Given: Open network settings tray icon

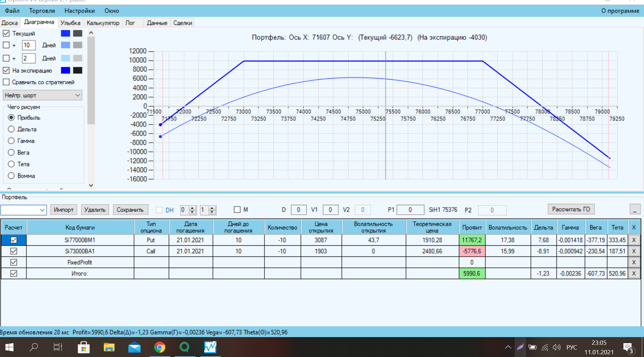Looking at the screenshot, I should 545,347.
